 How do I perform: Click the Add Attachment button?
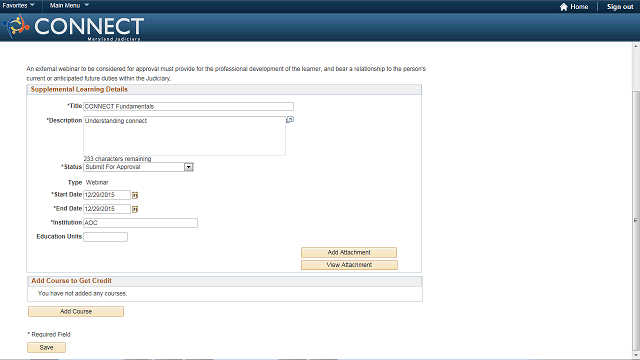tap(349, 252)
